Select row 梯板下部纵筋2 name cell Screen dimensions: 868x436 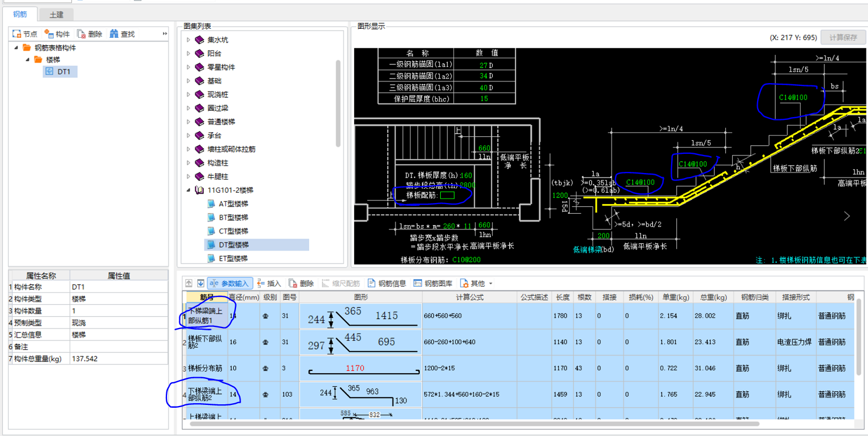tap(207, 342)
